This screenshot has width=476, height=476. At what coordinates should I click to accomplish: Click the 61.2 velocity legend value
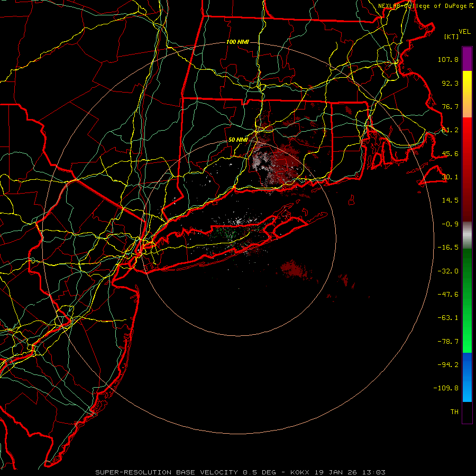pyautogui.click(x=450, y=130)
